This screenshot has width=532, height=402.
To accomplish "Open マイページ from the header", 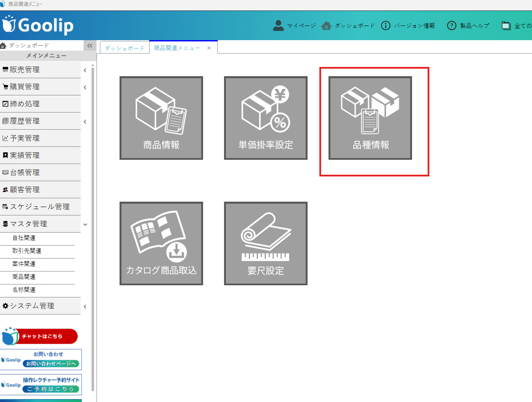I will 301,26.
